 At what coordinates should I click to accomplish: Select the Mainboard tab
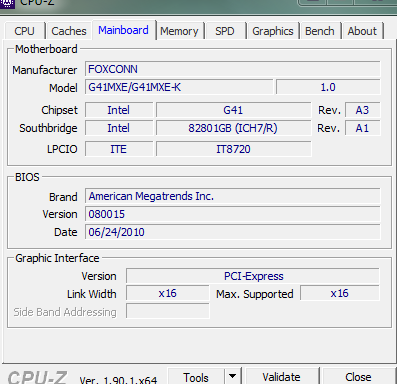coord(123,30)
